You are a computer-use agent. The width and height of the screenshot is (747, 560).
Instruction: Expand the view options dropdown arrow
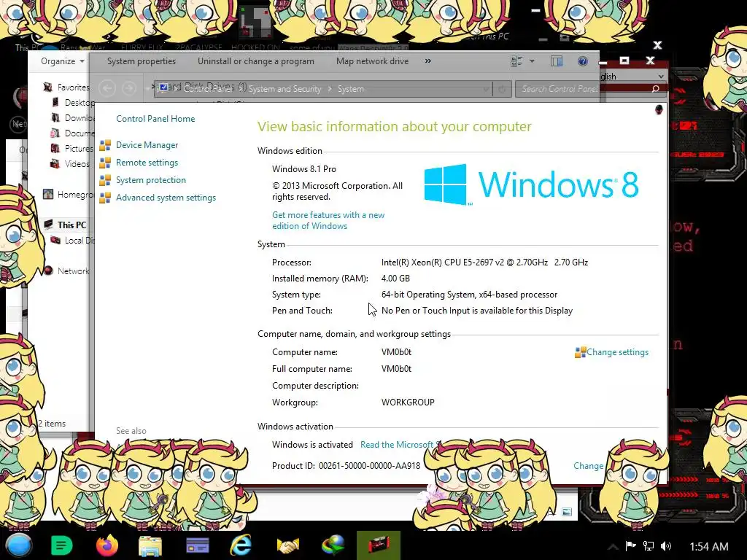532,61
